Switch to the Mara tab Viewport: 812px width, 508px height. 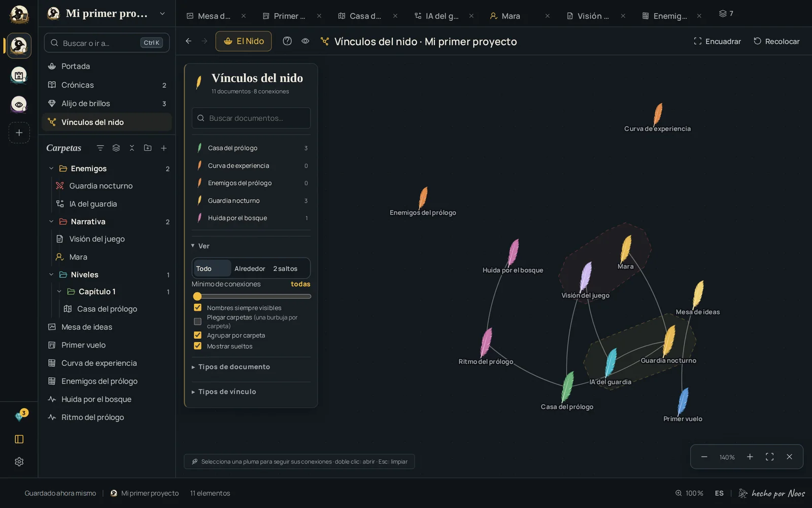(x=511, y=16)
